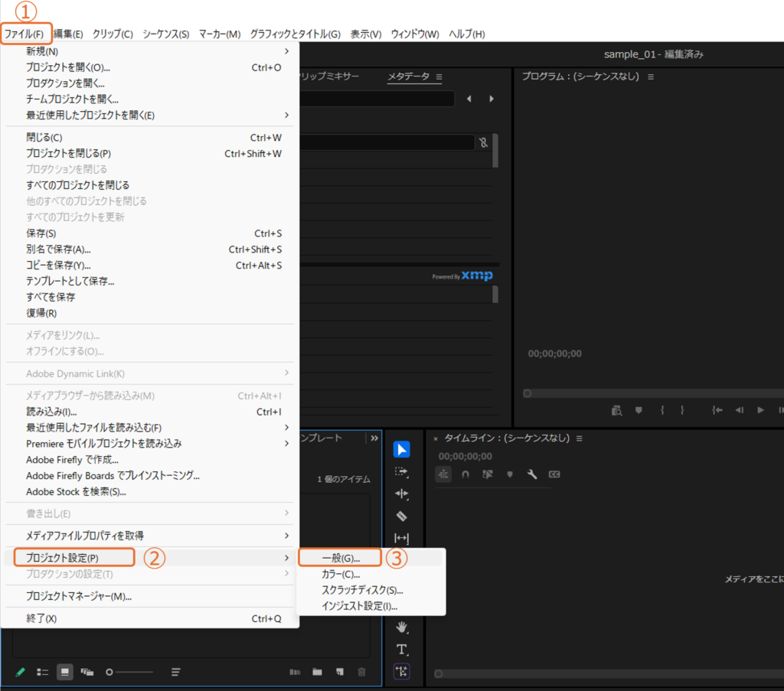Expand 最近使用したプロジェクトを開く submenu
The image size is (784, 691).
153,116
